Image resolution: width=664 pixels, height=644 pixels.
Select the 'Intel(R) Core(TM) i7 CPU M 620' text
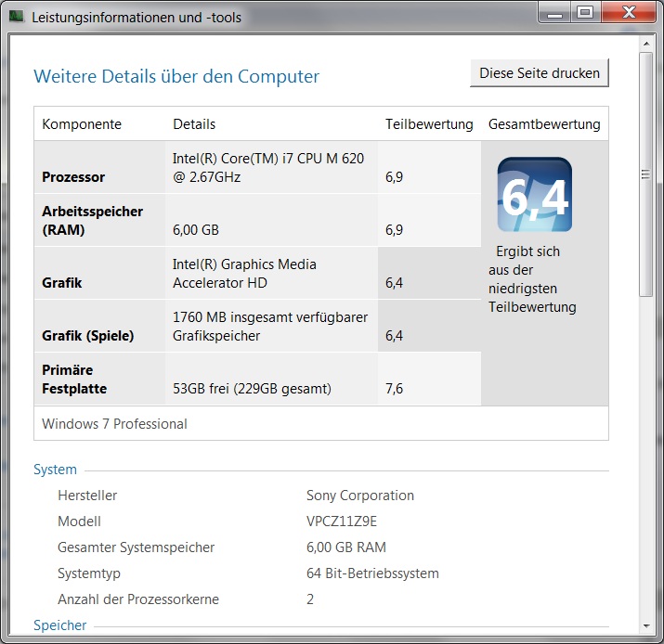coord(268,159)
